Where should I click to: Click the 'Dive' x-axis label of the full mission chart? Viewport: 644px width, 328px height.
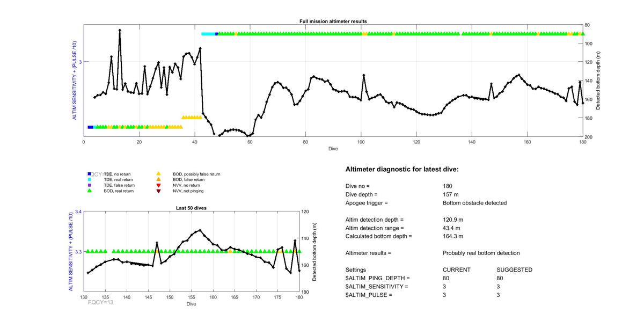333,149
